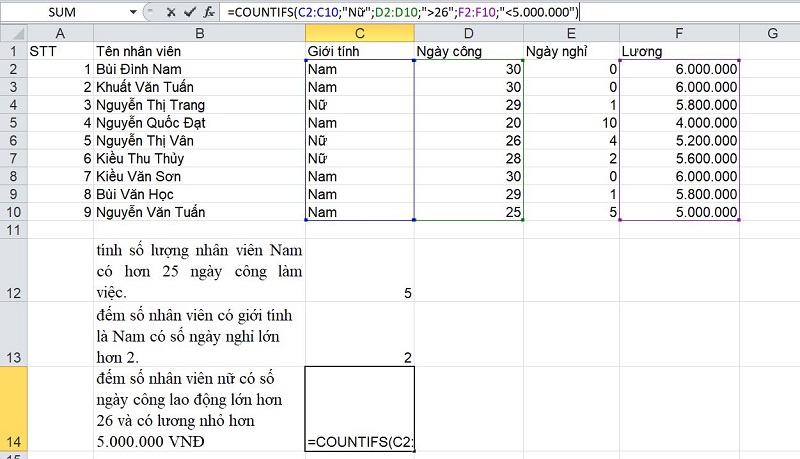The height and width of the screenshot is (459, 800).
Task: Click salary cell 5.200.000
Action: (x=679, y=140)
